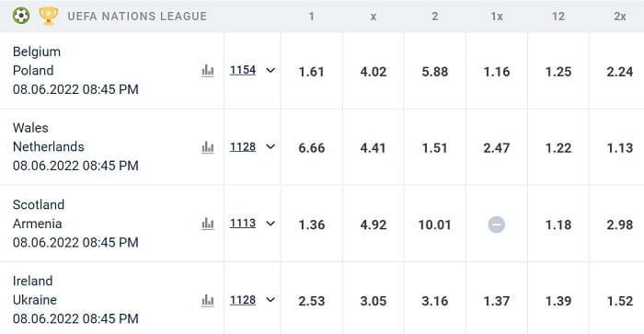Viewport: 644px width, 334px height.
Task: Expand markets chevron for Ireland vs Ukraine
Action: pos(270,300)
